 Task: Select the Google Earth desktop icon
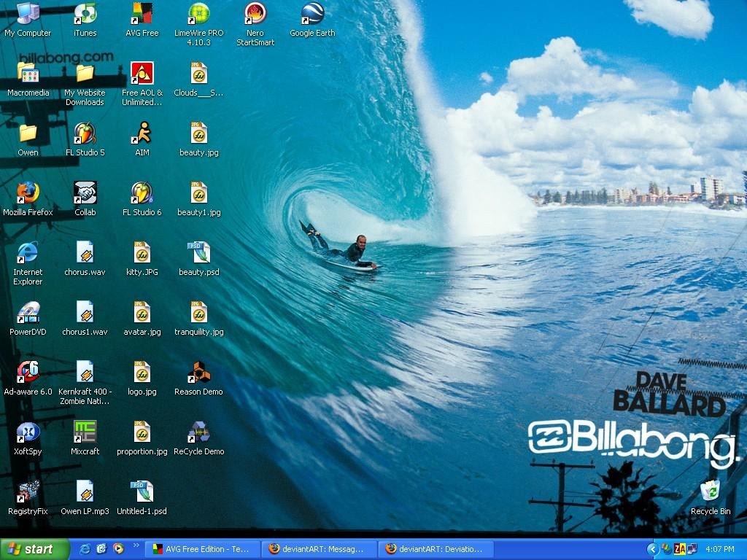312,20
